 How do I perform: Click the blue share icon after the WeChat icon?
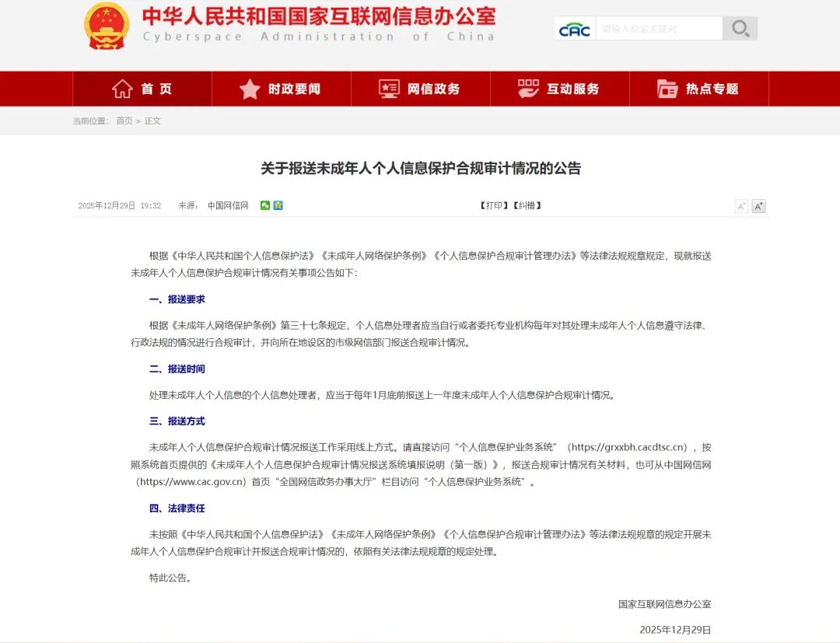(278, 205)
